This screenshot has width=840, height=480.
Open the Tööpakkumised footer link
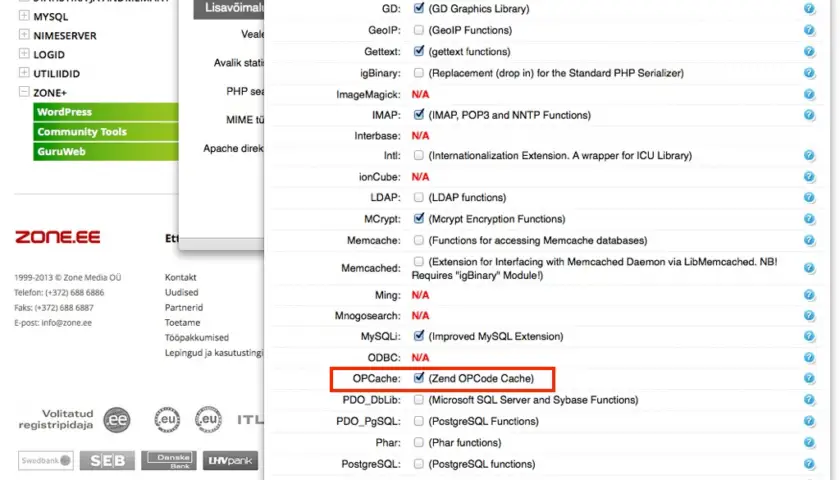[197, 338]
